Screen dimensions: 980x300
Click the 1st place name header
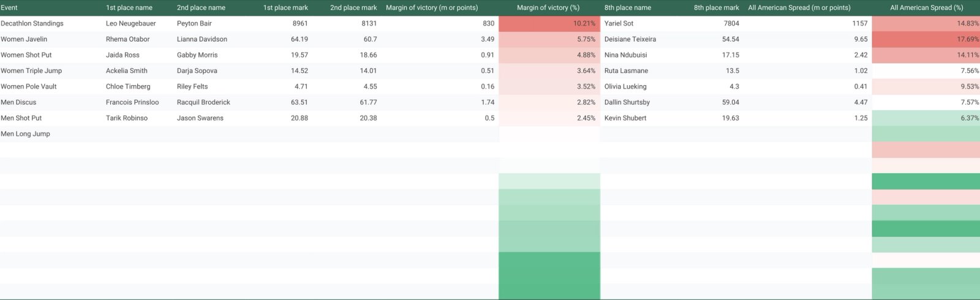click(129, 8)
